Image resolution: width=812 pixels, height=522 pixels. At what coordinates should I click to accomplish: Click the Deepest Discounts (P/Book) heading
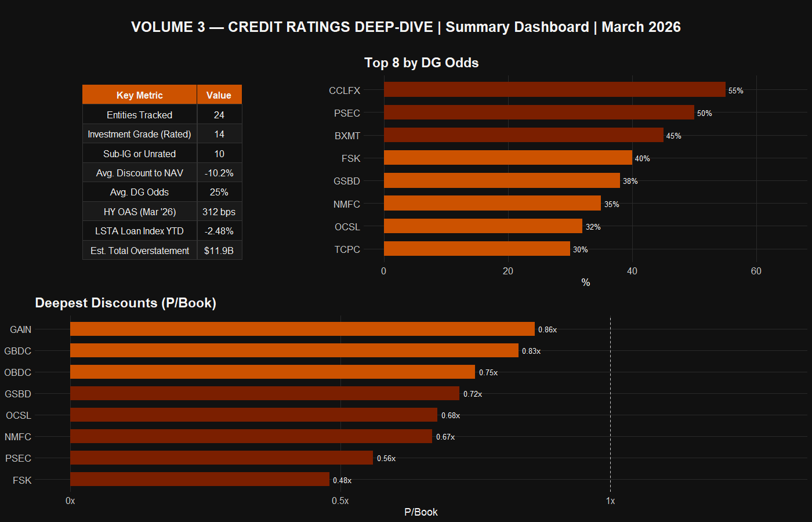click(125, 303)
